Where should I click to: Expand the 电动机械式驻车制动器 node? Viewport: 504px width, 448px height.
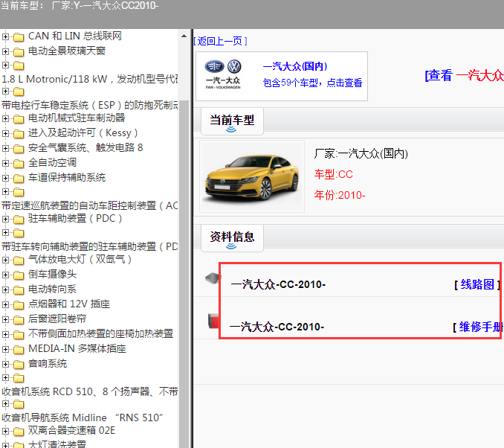(5, 119)
